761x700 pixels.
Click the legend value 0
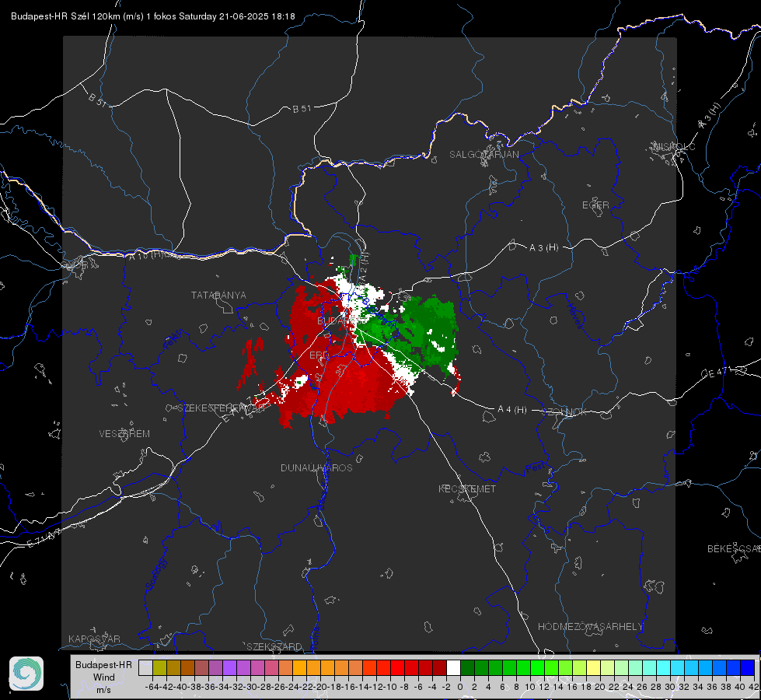pos(460,687)
